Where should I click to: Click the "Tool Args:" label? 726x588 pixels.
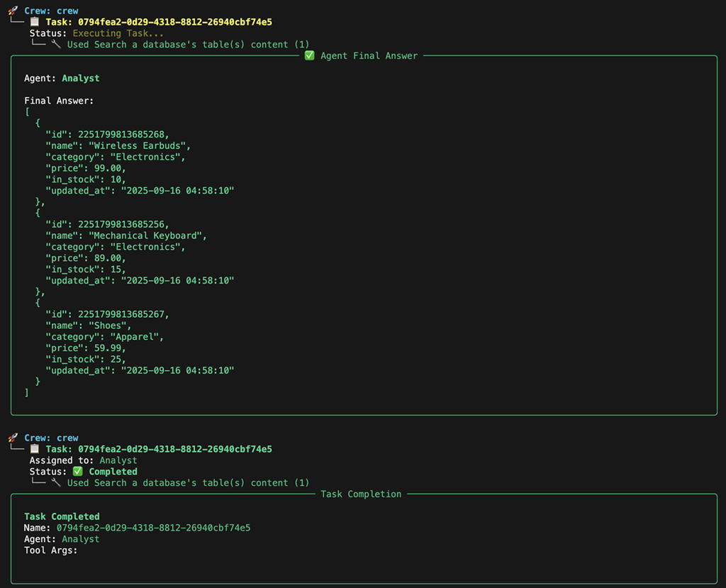[51, 550]
